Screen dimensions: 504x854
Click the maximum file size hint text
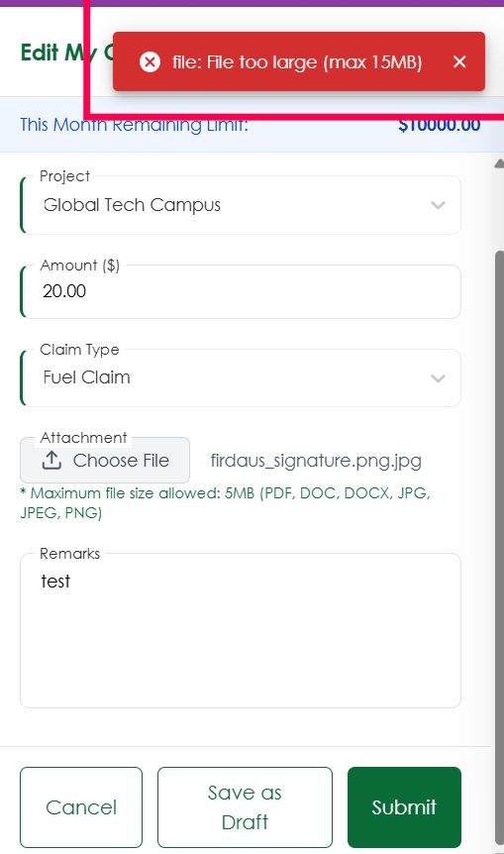(x=226, y=502)
